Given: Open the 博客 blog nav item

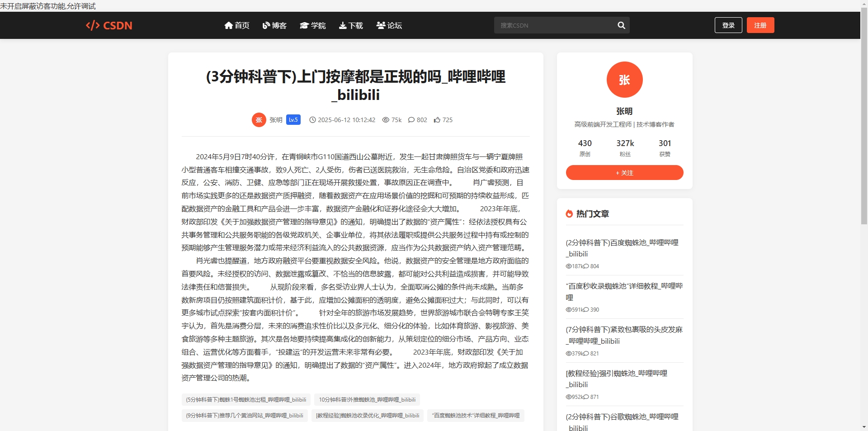Looking at the screenshot, I should (274, 25).
